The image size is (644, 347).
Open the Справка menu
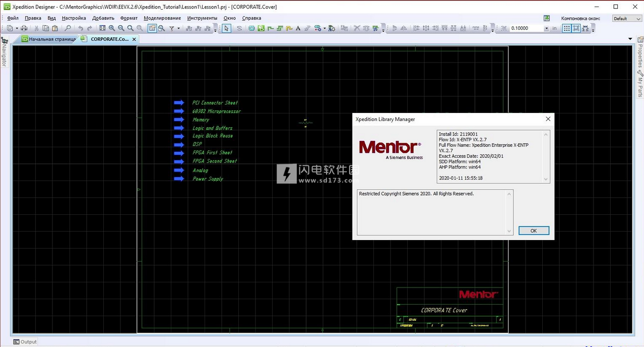251,18
